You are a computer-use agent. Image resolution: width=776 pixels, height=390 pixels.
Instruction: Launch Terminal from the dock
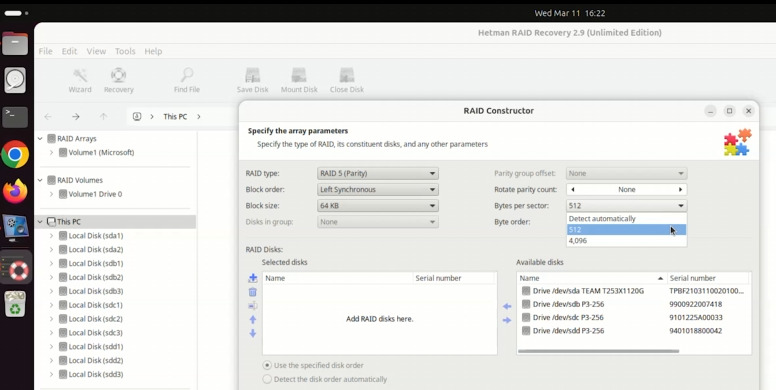coord(15,117)
